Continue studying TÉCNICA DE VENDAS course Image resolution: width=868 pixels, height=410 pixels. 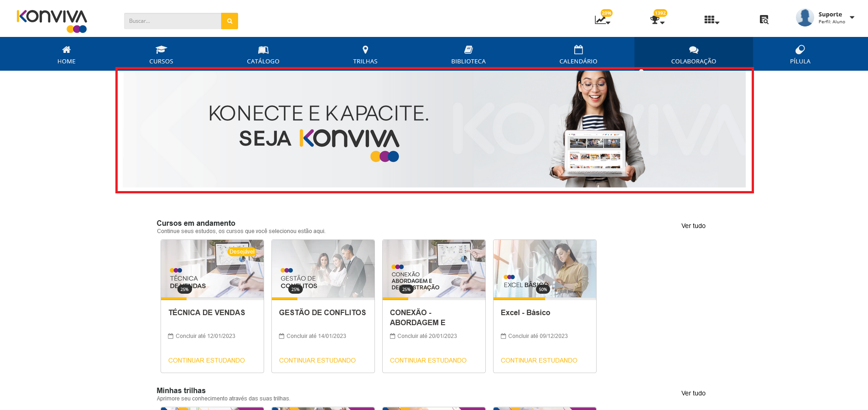point(207,360)
